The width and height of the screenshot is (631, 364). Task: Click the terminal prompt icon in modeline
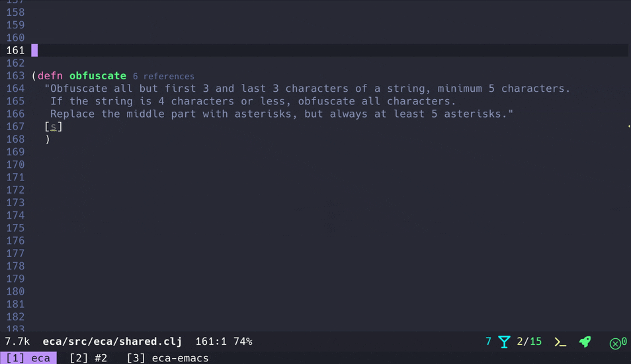tap(560, 342)
